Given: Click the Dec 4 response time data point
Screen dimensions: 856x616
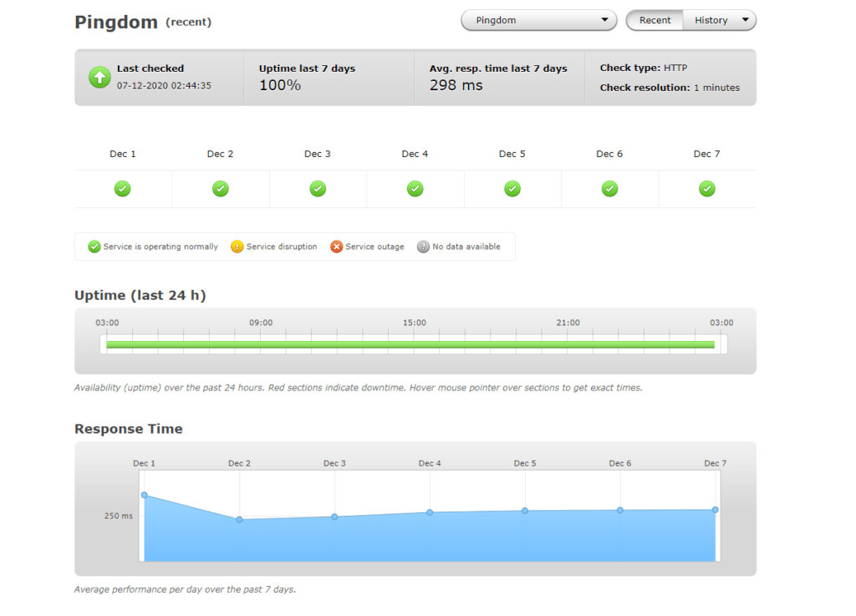Looking at the screenshot, I should tap(430, 512).
